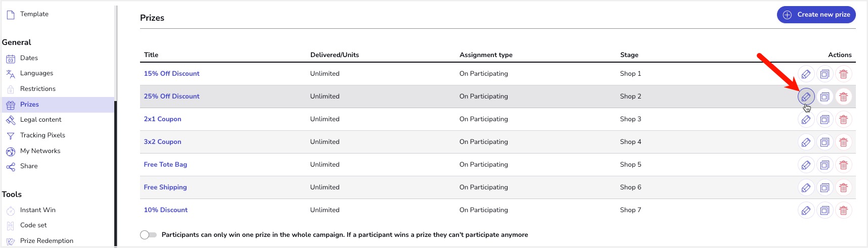Toggle one-prize-per-participant campaign switch
Screen dimensions: 868x248
(x=148, y=235)
